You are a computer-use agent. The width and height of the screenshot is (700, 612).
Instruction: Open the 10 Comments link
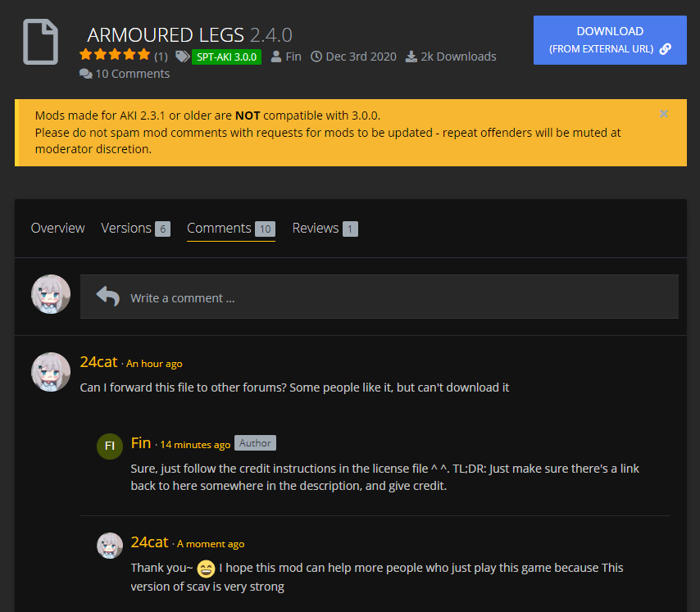pos(133,74)
